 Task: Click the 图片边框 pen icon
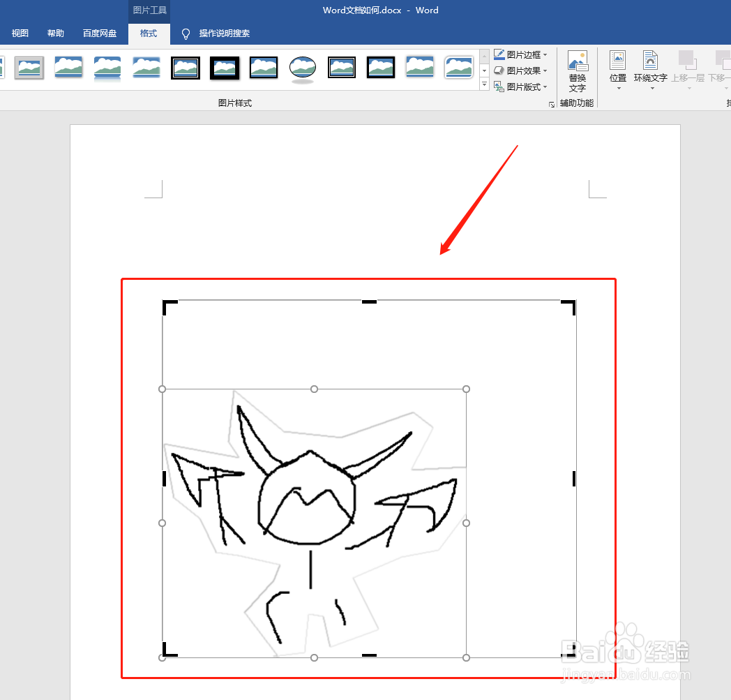point(499,54)
